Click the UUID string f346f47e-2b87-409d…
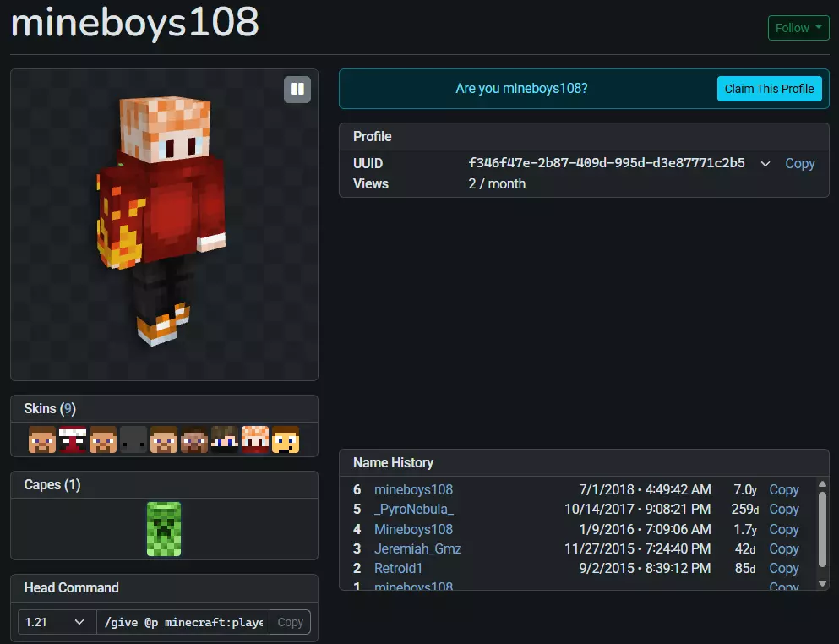839x644 pixels. click(607, 163)
